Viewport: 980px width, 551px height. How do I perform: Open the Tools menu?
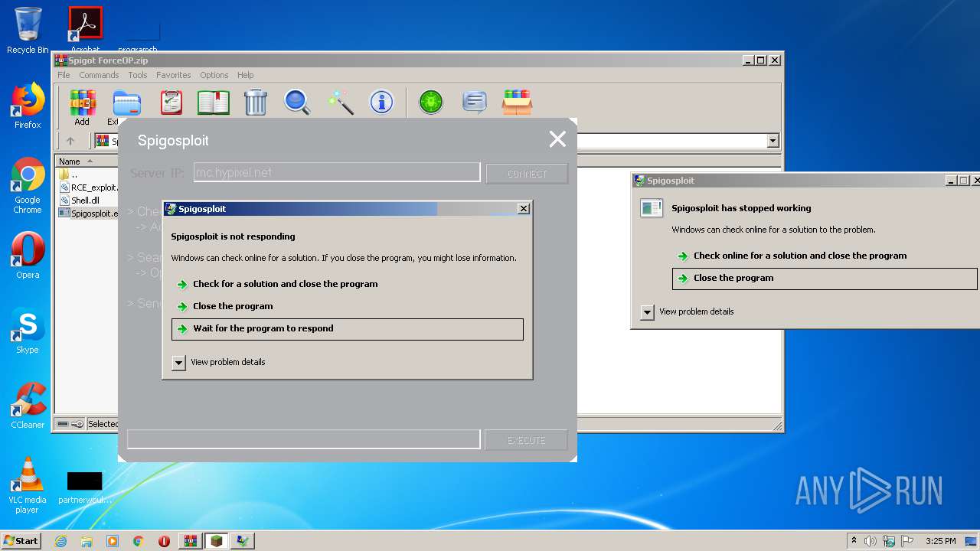point(138,75)
